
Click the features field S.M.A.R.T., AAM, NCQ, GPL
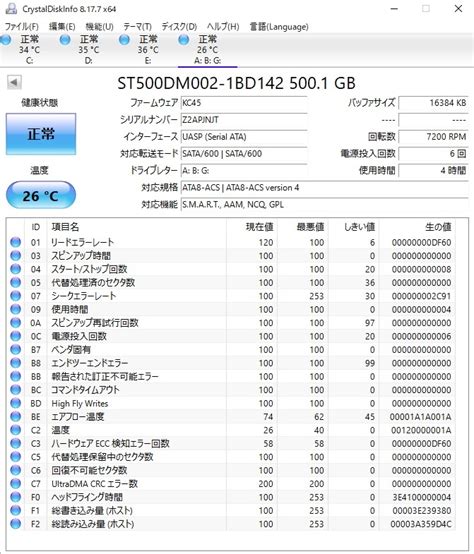coord(325,205)
